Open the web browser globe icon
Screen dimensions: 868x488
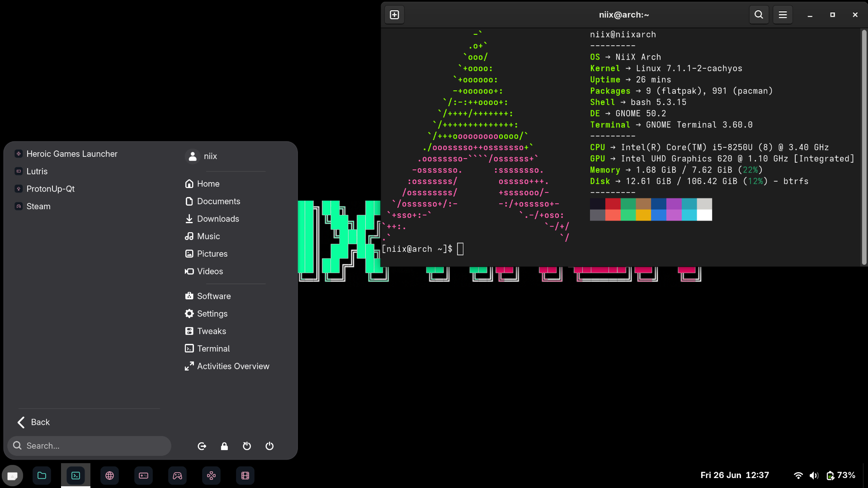click(x=109, y=475)
